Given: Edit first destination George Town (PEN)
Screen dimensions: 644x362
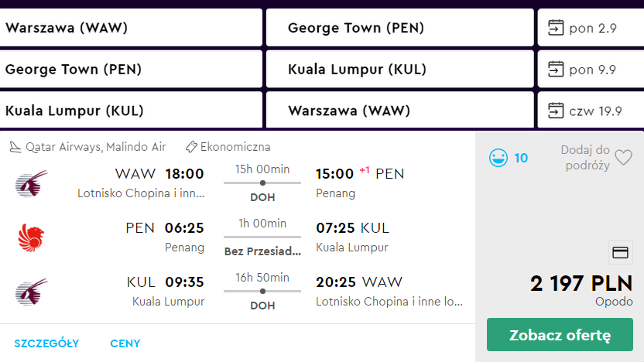Looking at the screenshot, I should 399,28.
